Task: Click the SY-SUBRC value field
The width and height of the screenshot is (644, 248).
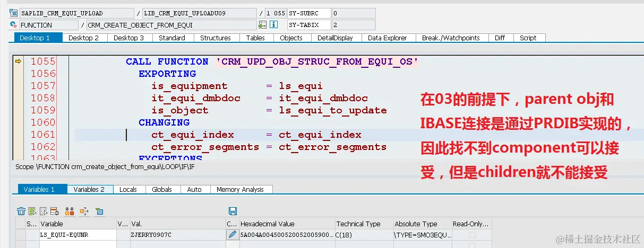Action: (354, 13)
